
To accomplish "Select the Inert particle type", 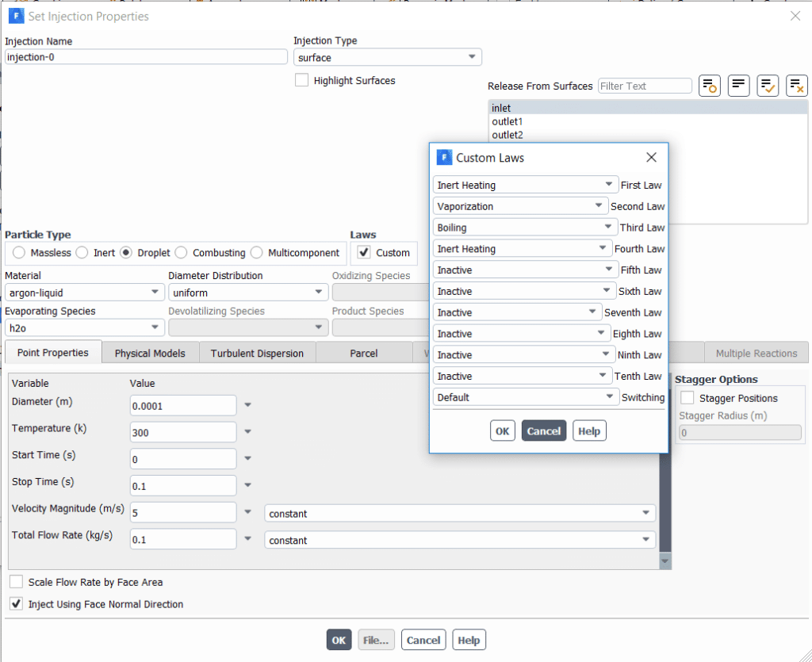I will pyautogui.click(x=82, y=253).
